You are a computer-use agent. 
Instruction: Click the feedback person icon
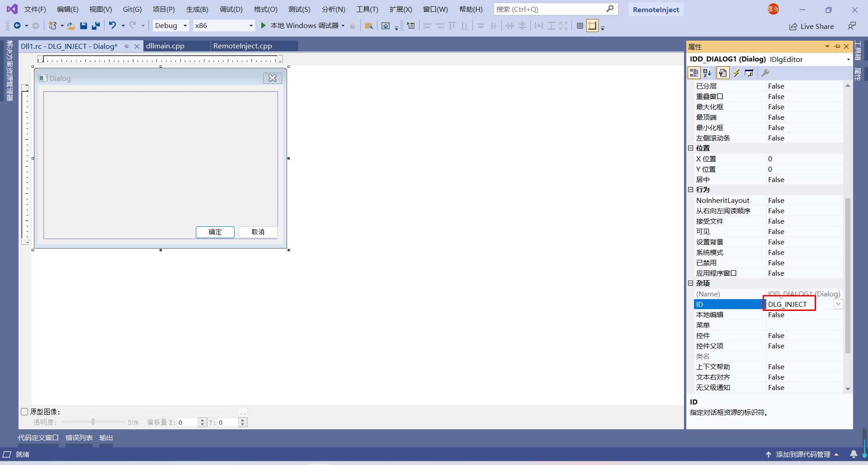[x=852, y=26]
